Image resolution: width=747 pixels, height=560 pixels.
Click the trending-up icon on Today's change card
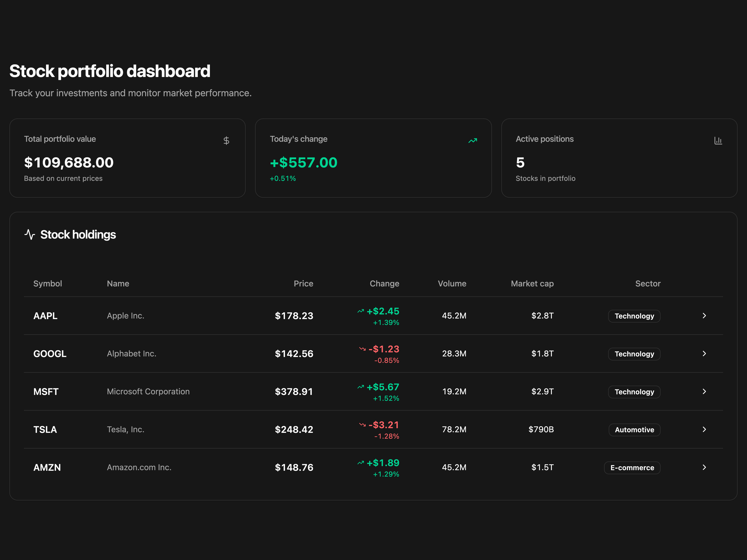point(473,140)
